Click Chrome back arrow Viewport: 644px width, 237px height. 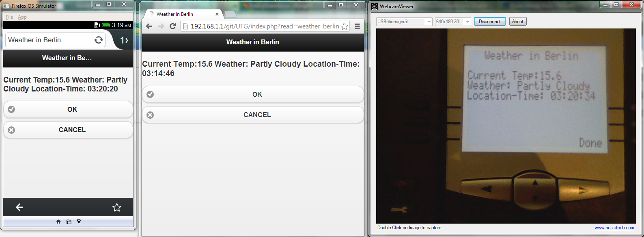click(x=149, y=26)
